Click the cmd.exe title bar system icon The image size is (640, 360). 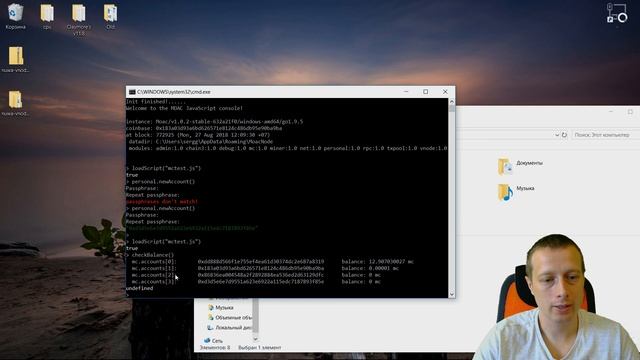(x=132, y=92)
